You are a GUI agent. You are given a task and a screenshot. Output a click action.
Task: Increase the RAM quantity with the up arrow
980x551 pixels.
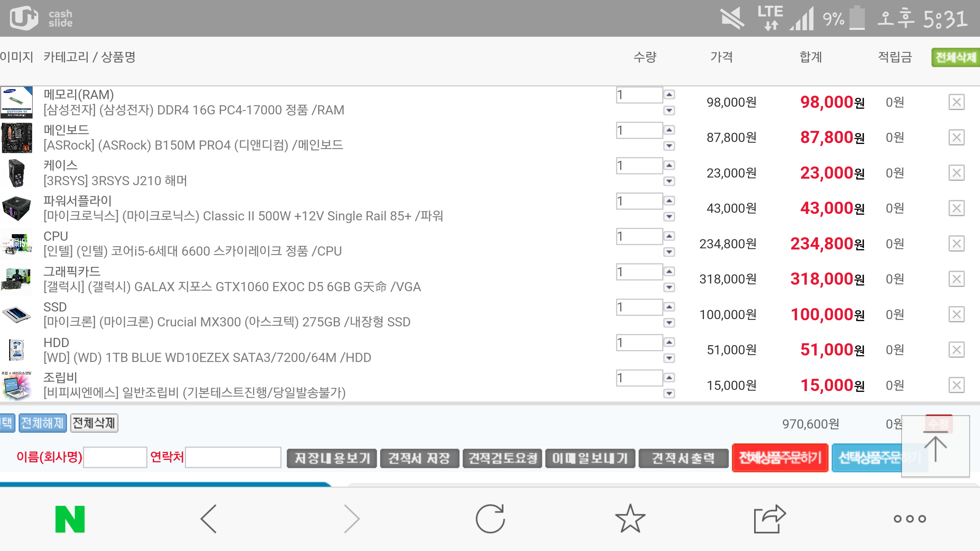[669, 95]
